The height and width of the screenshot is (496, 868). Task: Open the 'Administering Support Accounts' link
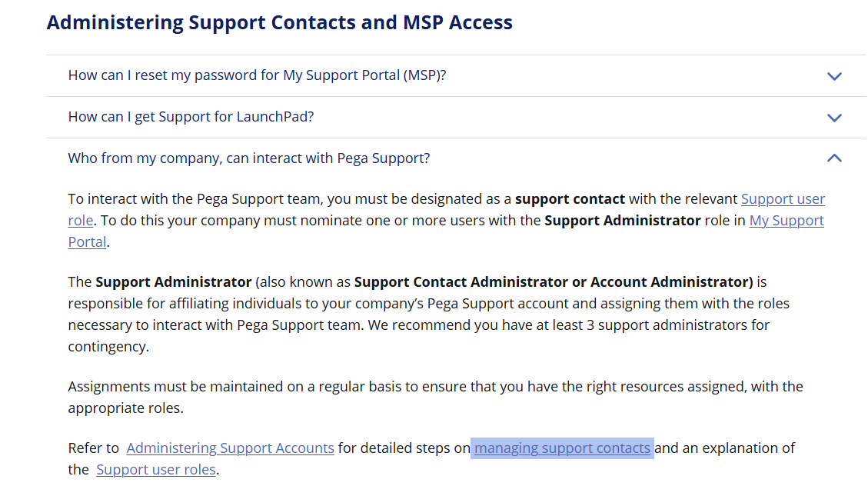[230, 448]
